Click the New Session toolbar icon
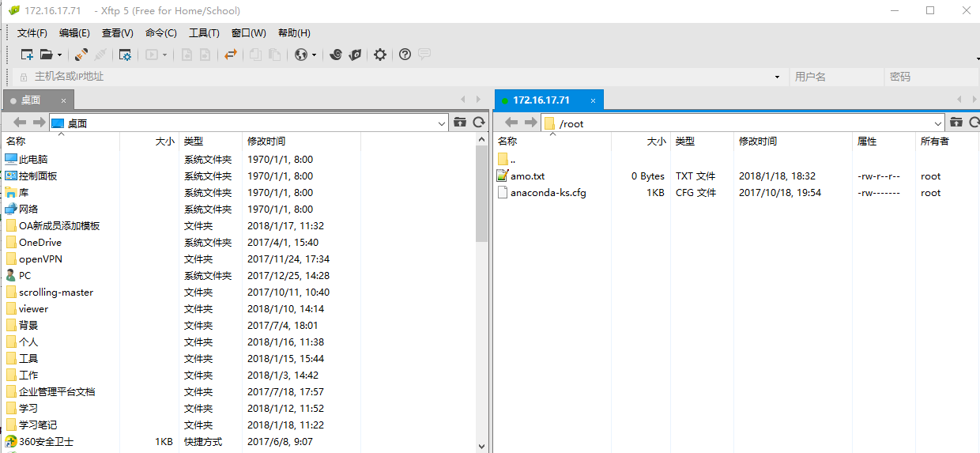The image size is (980, 453). pos(27,55)
